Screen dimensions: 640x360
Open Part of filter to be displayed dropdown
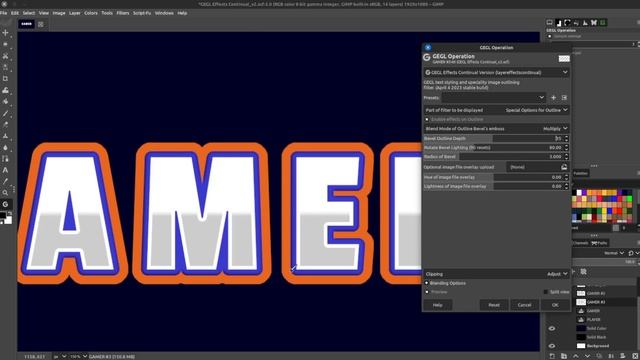(x=496, y=110)
